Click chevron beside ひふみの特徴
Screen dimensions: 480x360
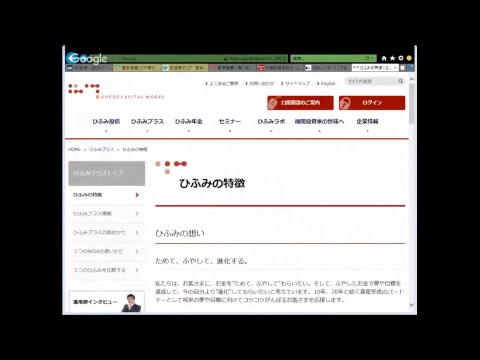pos(137,195)
